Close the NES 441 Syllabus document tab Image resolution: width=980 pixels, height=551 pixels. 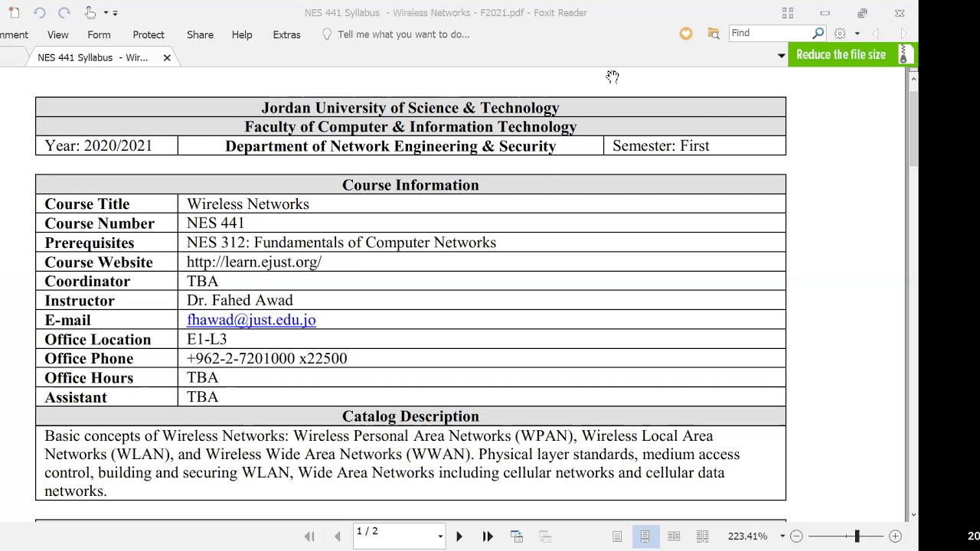pos(167,57)
